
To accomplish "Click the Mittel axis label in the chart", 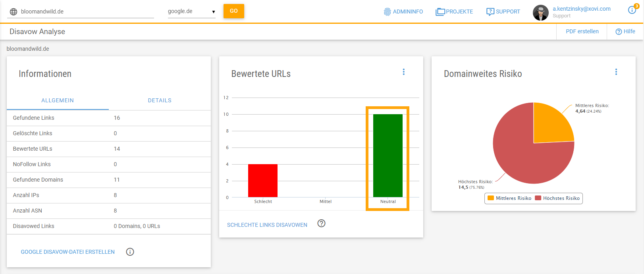I will coord(326,201).
